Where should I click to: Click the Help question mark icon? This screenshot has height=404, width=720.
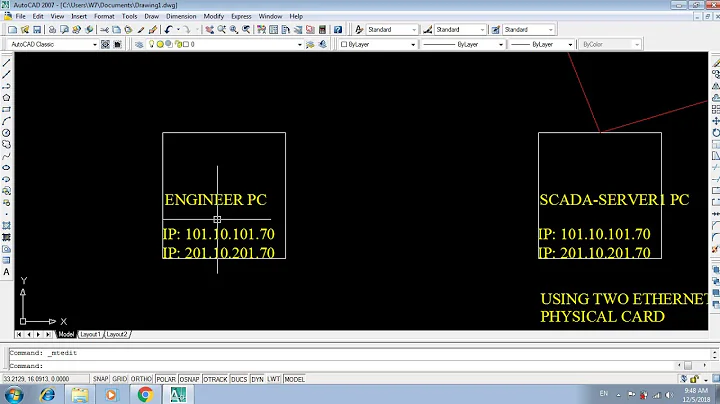338,29
